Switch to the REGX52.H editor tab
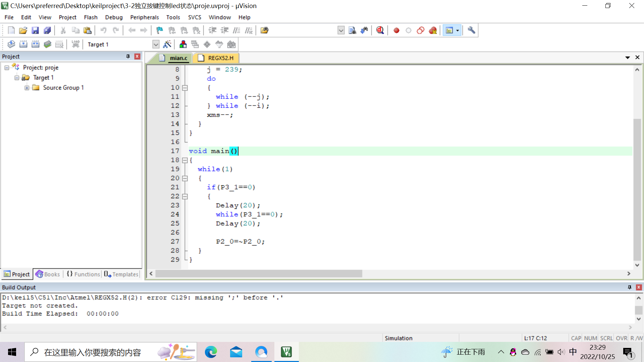The image size is (644, 362). click(x=216, y=58)
